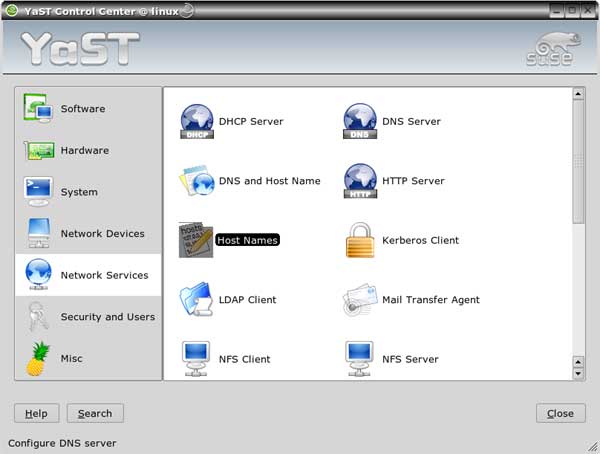This screenshot has width=600, height=454.
Task: Open the Kerberos Client padlock icon
Action: click(360, 240)
